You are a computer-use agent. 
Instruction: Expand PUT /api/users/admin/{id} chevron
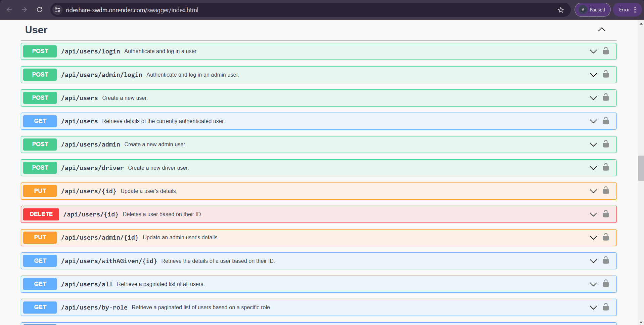(593, 238)
